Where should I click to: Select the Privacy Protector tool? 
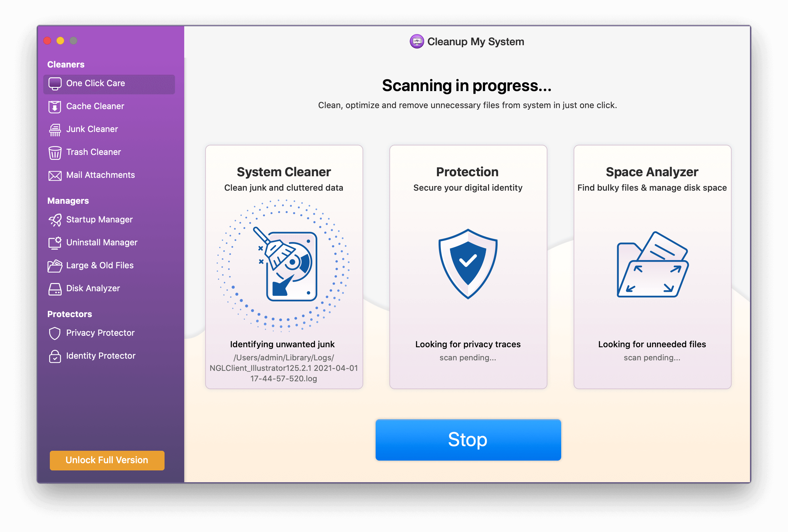(x=92, y=332)
